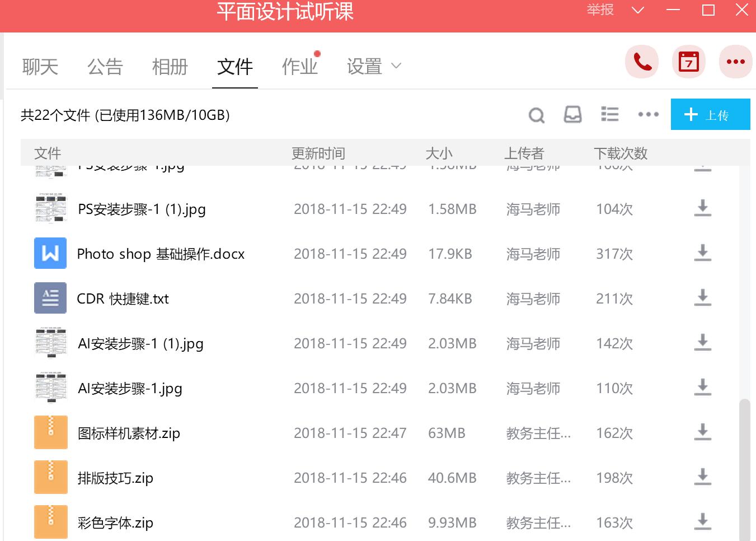Image resolution: width=756 pixels, height=541 pixels.
Task: Click the 上传 upload button
Action: [710, 114]
